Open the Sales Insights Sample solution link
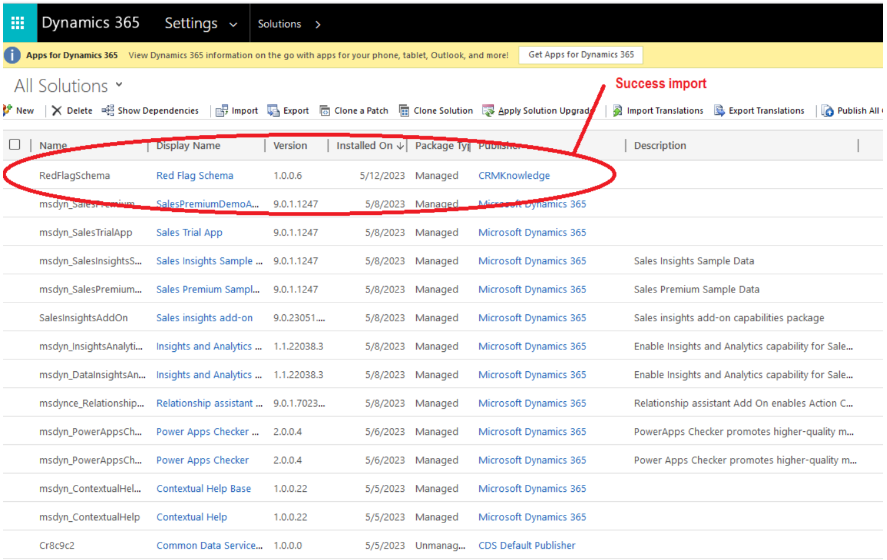887x560 pixels. point(209,261)
